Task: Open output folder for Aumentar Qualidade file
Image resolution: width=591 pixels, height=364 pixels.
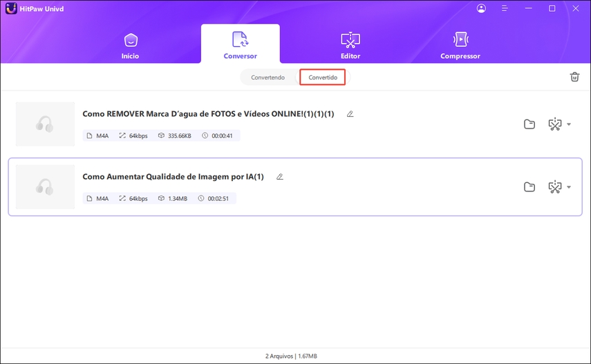Action: pos(529,186)
